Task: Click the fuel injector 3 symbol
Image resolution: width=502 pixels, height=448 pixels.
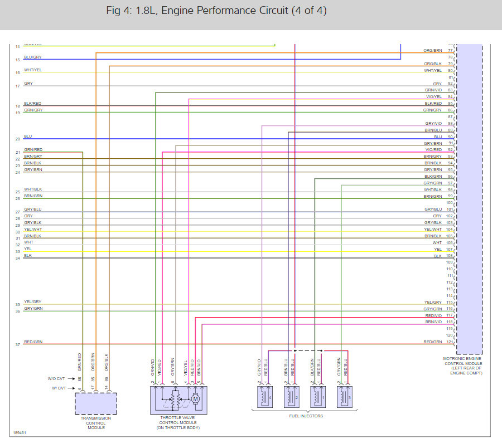Action: click(x=345, y=397)
